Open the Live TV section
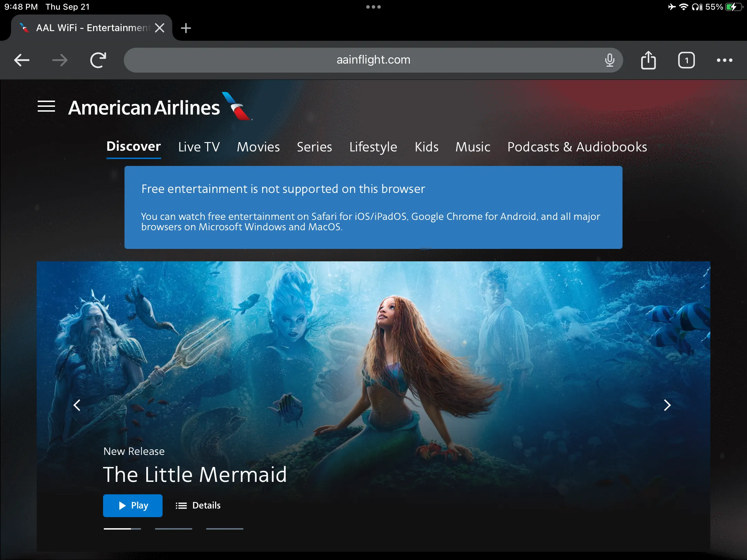The height and width of the screenshot is (560, 747). [199, 147]
